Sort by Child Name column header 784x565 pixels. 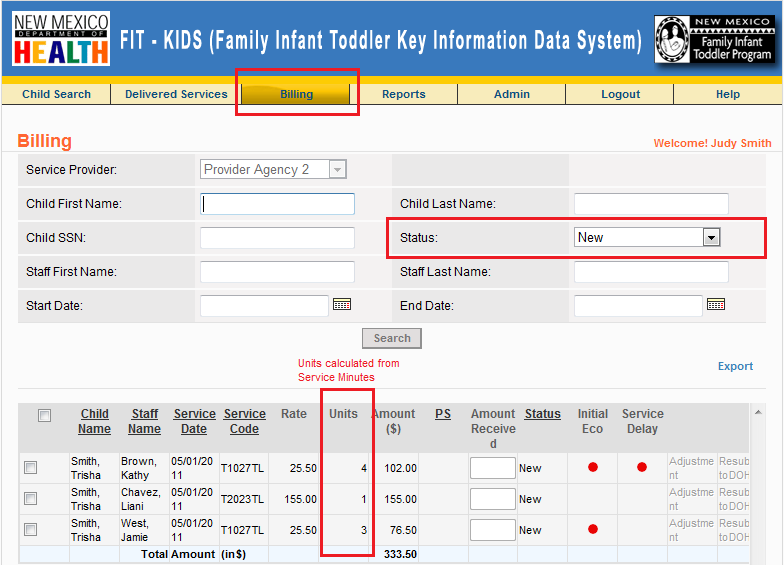pos(94,421)
